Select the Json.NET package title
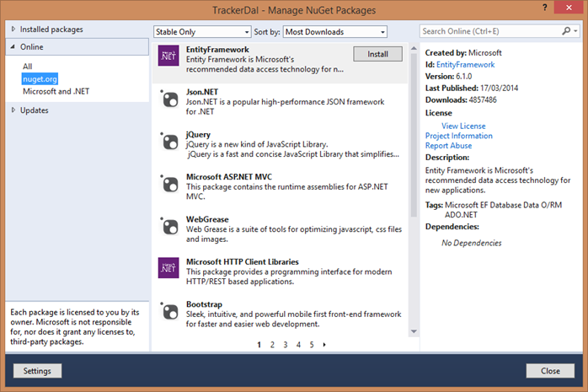 (202, 92)
